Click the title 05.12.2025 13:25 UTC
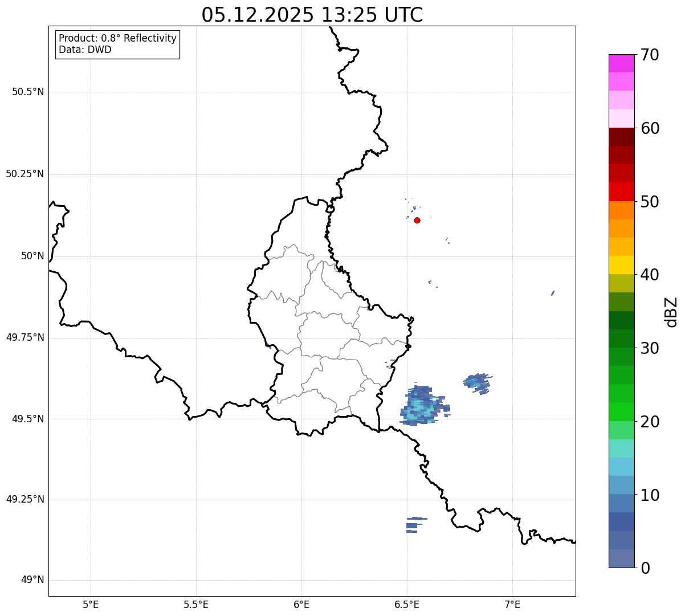Viewport: 685px width, 616px height. [x=312, y=15]
